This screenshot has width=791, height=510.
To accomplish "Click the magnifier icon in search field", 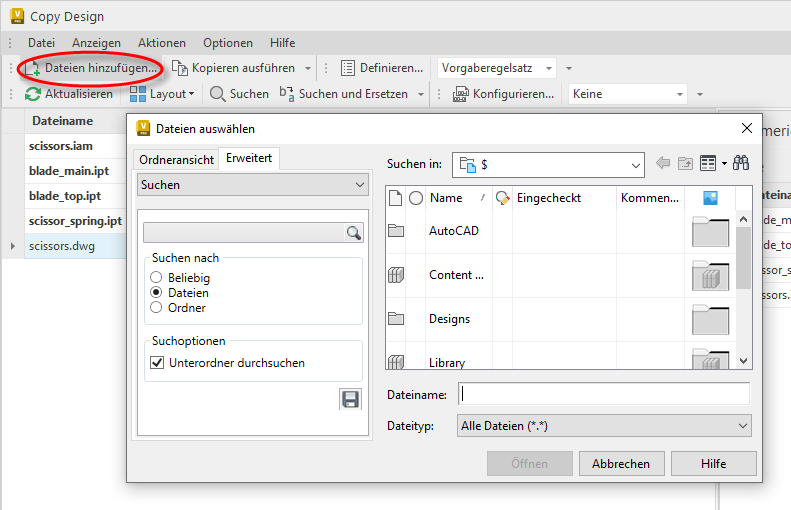I will tap(353, 233).
